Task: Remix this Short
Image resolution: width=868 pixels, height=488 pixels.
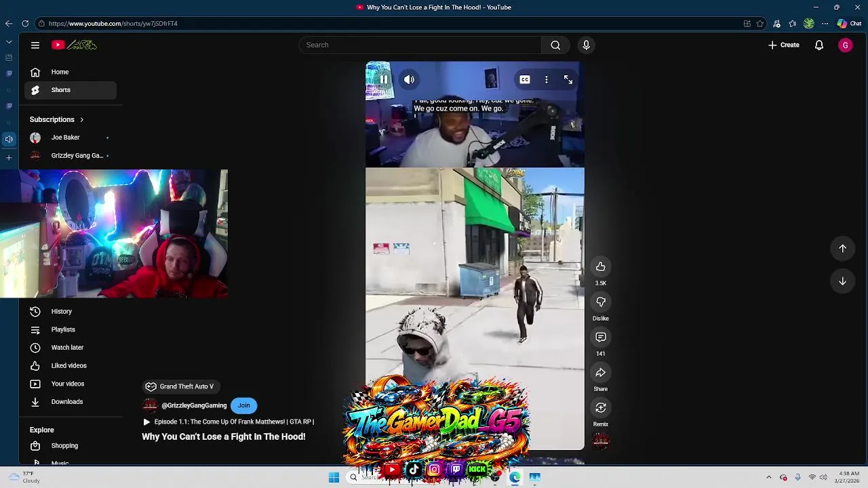Action: click(601, 408)
